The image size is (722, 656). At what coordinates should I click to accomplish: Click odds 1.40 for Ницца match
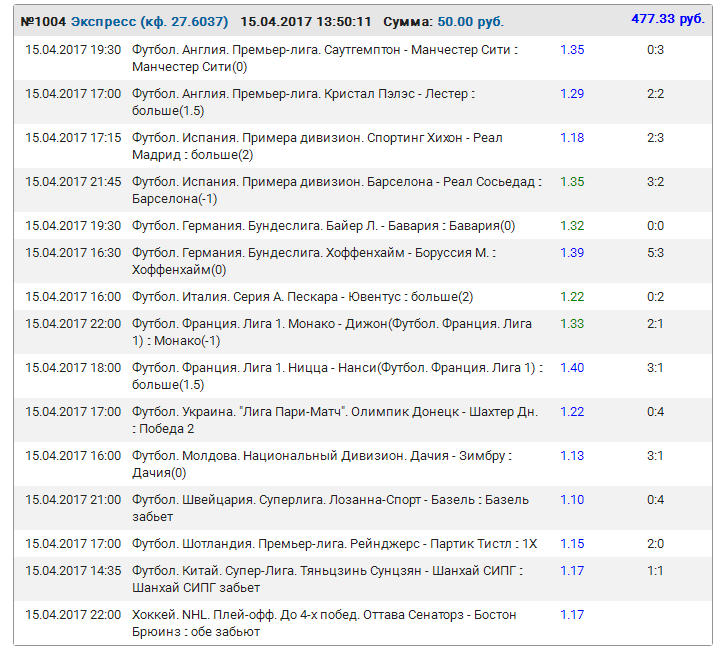click(x=572, y=368)
